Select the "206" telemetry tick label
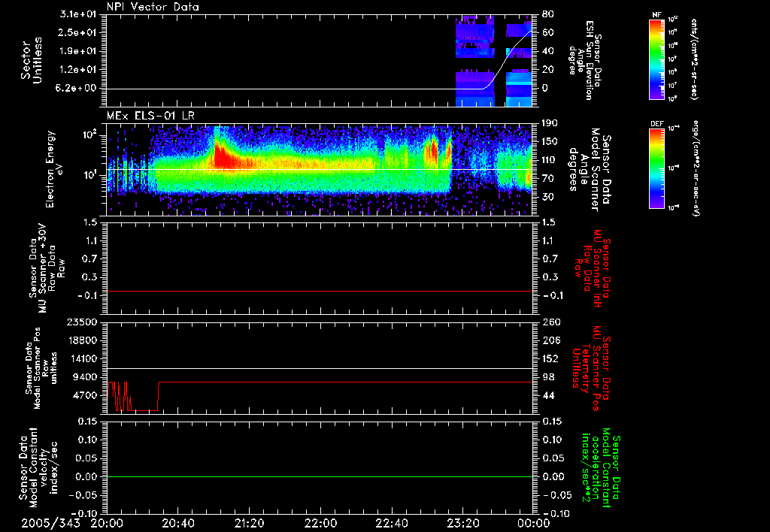The height and width of the screenshot is (532, 770). pos(551,340)
